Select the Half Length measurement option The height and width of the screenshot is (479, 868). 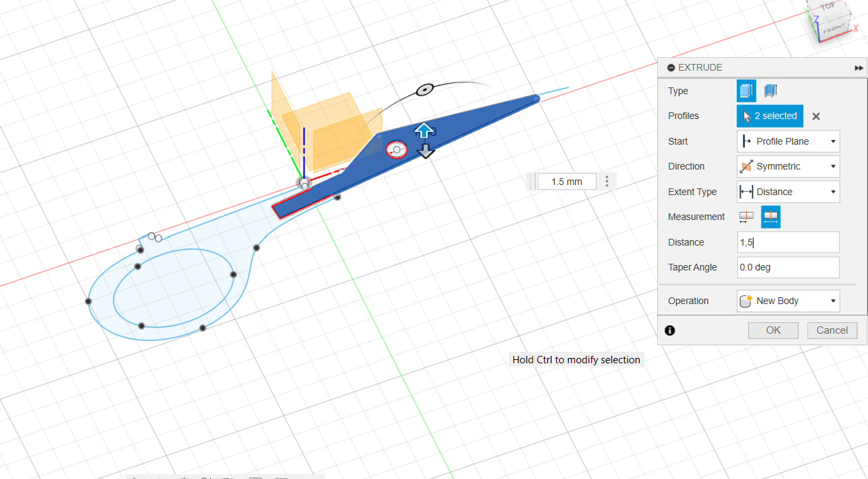pos(746,217)
